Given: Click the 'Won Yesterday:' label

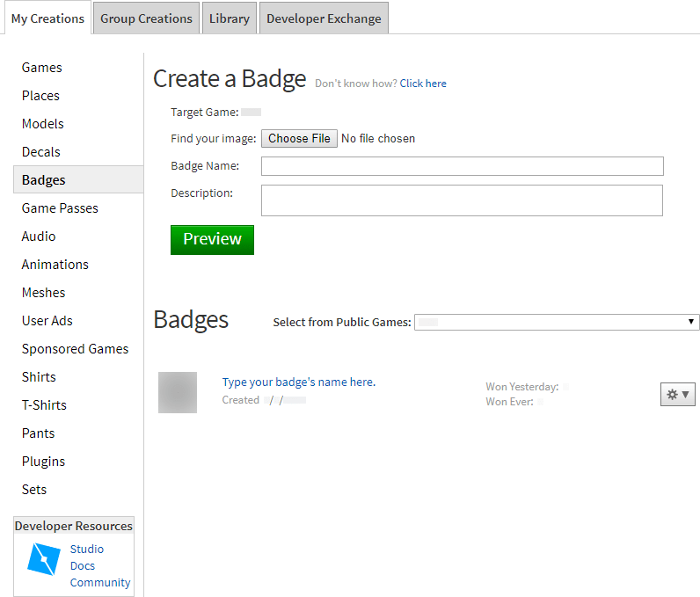Looking at the screenshot, I should (521, 386).
